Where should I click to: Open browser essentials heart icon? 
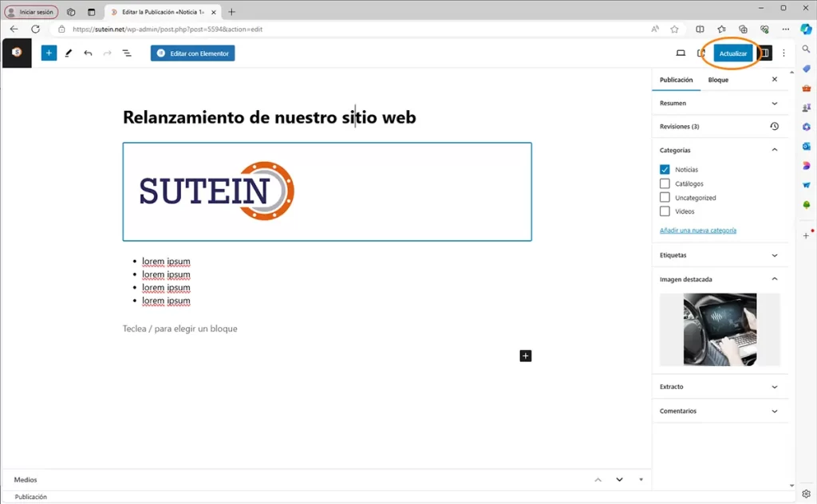coord(764,30)
